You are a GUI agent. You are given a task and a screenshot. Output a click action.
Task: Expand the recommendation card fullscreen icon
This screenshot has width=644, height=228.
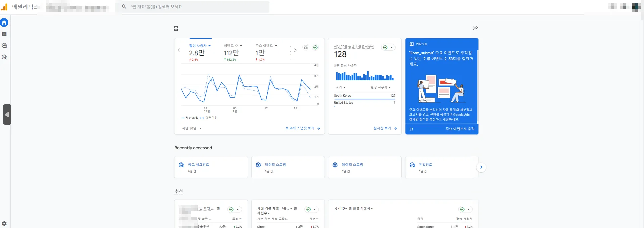click(411, 129)
